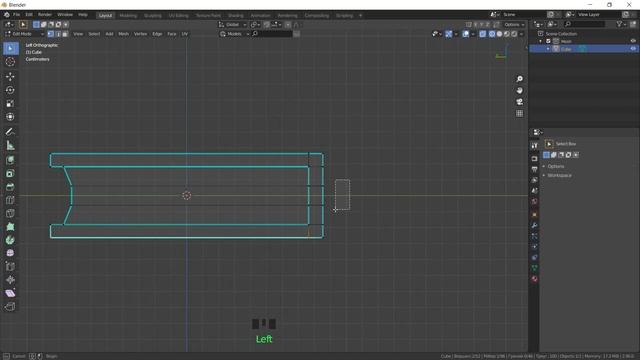Image resolution: width=640 pixels, height=360 pixels.
Task: Collapse the collection in outliner tree
Action: (541, 41)
